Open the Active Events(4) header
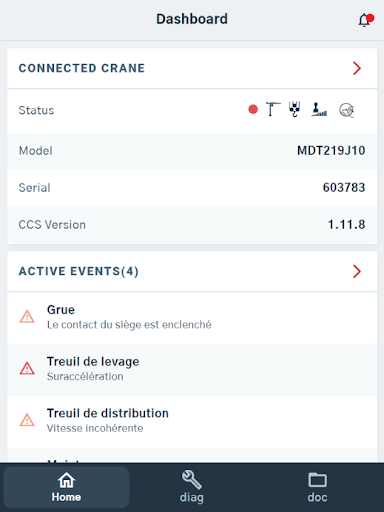Screen dimensions: 384x512 click(192, 271)
